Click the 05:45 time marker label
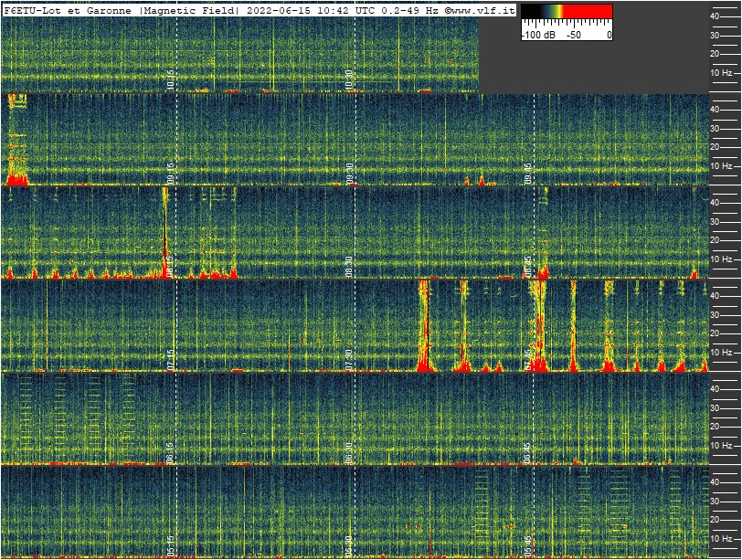This screenshot has height=560, width=742. [x=528, y=546]
